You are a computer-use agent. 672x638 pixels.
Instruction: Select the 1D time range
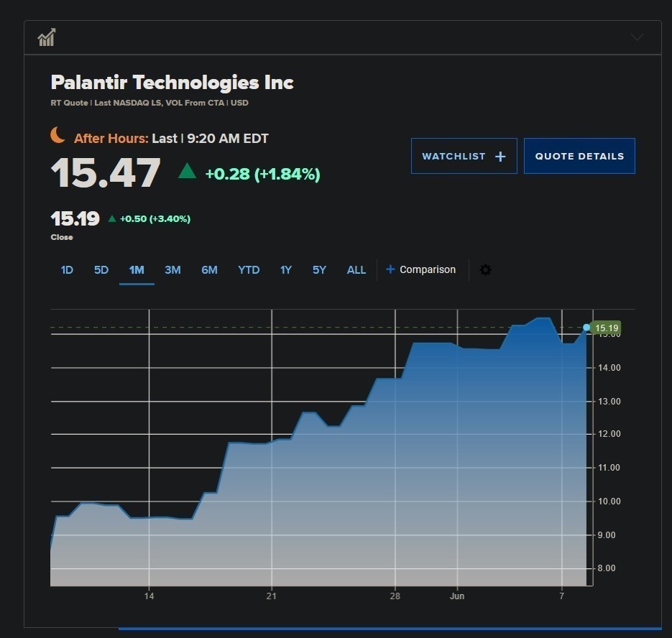(x=67, y=270)
